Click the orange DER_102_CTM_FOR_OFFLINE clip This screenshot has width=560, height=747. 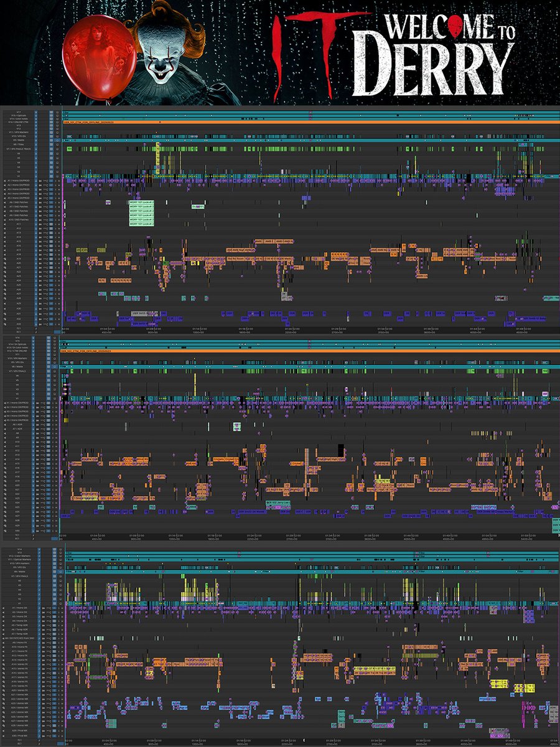click(310, 351)
